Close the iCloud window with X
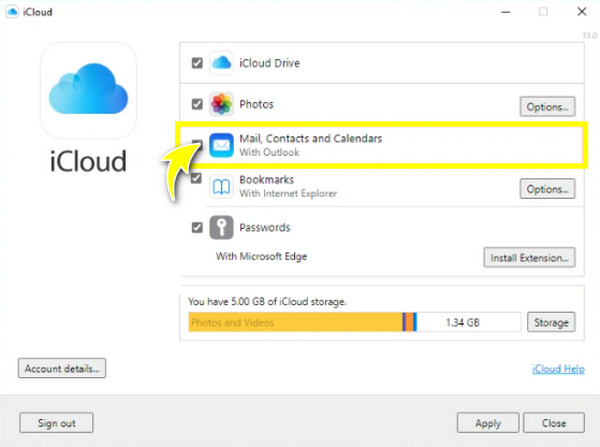This screenshot has height=447, width=600. (582, 12)
